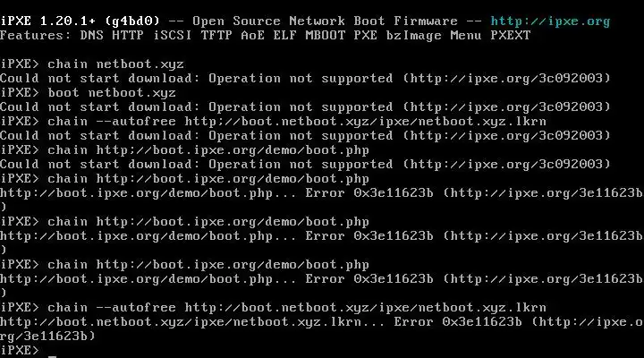Click the wrapped 'rg/3e11623b)' line
Image resolution: width=644 pixels, height=358 pixels.
(47, 337)
